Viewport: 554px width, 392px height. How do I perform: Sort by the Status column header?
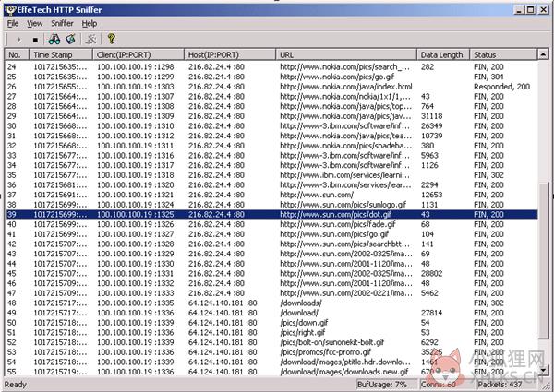pyautogui.click(x=503, y=55)
